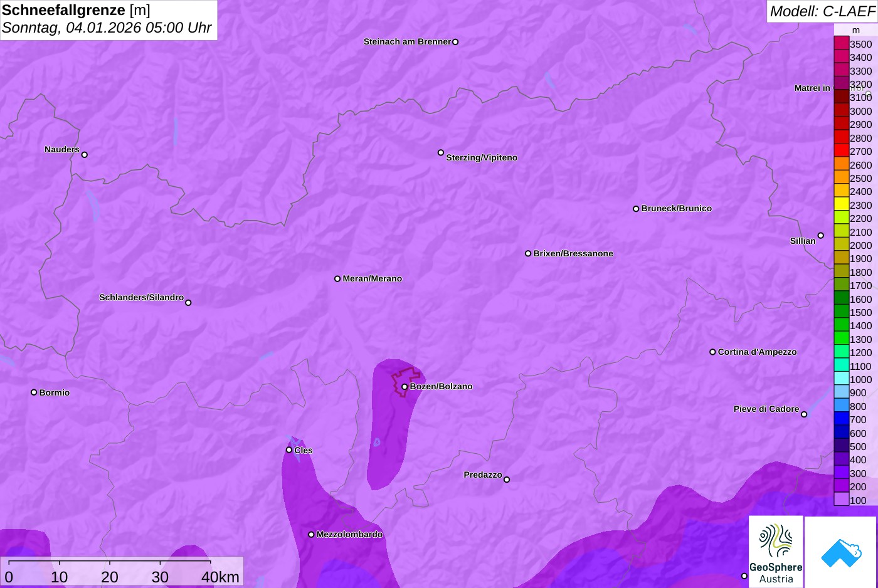878x588 pixels.
Task: Click the Modell: C-LAEF label
Action: [822, 11]
